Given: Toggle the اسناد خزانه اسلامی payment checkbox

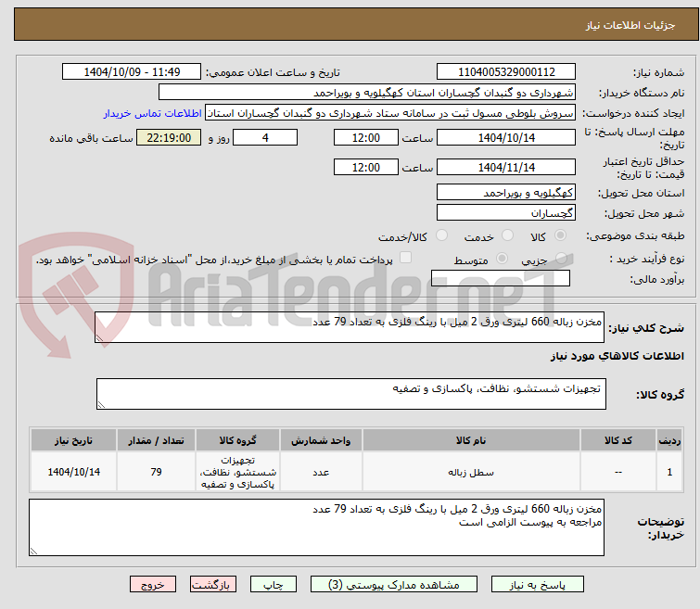Looking at the screenshot, I should pyautogui.click(x=405, y=258).
